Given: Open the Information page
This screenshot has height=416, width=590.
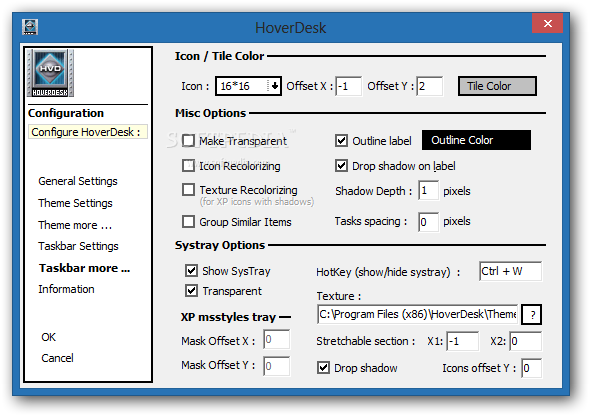Looking at the screenshot, I should pos(66,289).
